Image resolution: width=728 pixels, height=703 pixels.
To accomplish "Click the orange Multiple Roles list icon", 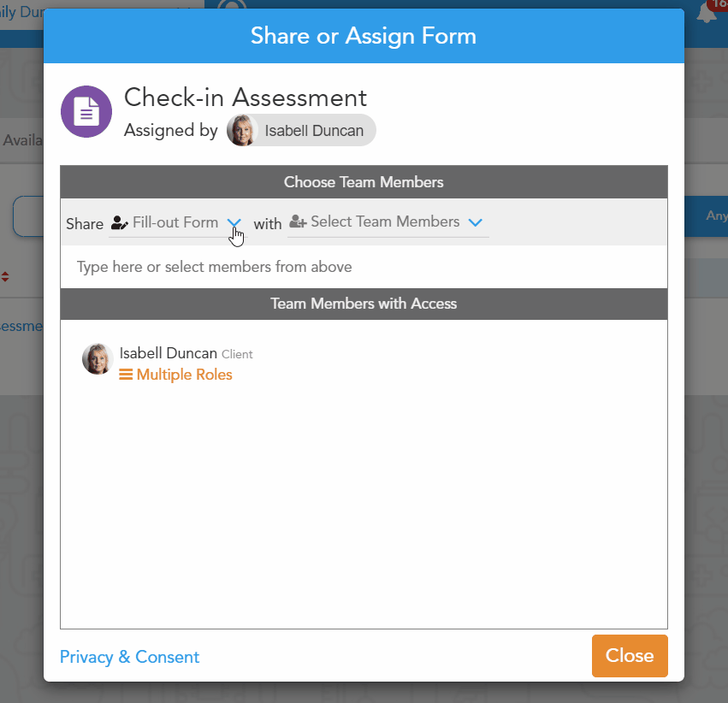I will tap(126, 375).
